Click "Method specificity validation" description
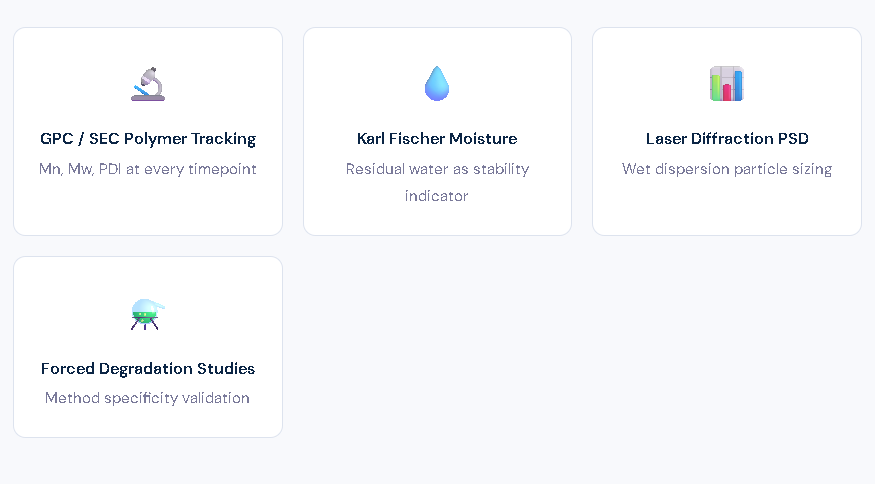The height and width of the screenshot is (484, 875). click(148, 398)
